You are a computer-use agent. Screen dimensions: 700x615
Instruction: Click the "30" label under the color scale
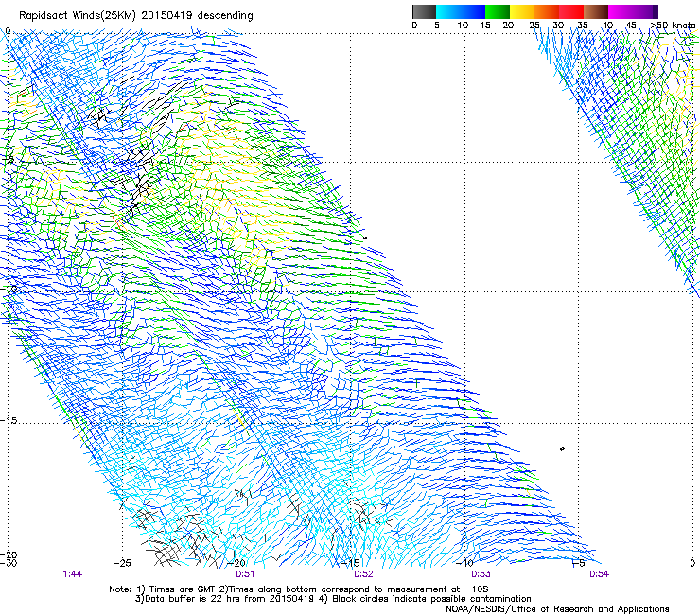click(558, 26)
